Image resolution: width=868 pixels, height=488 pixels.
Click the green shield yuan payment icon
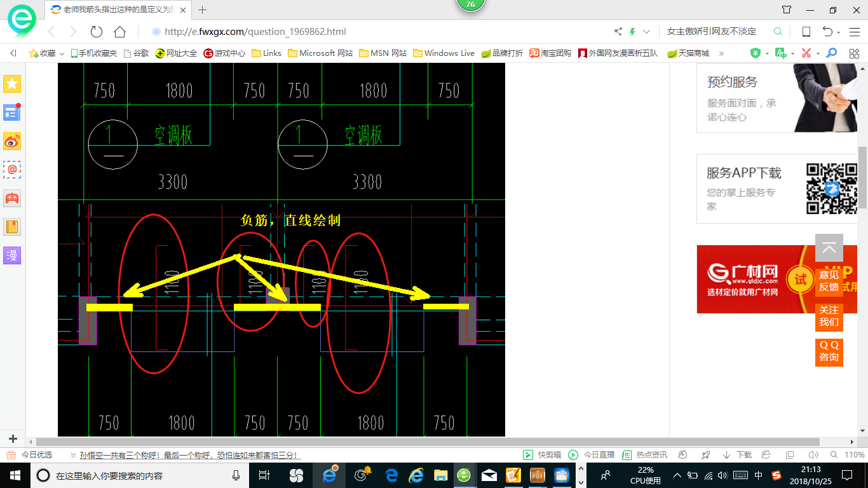[756, 53]
